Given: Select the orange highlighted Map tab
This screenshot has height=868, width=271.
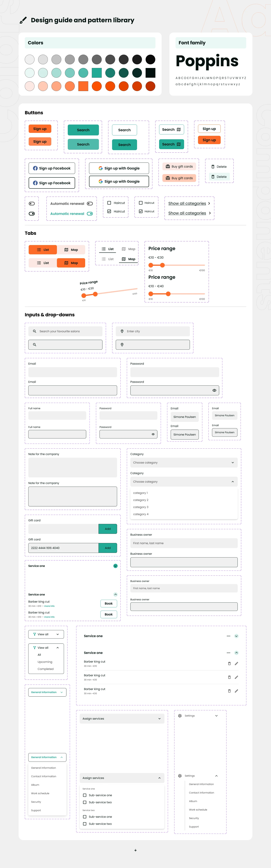Looking at the screenshot, I should click(71, 263).
